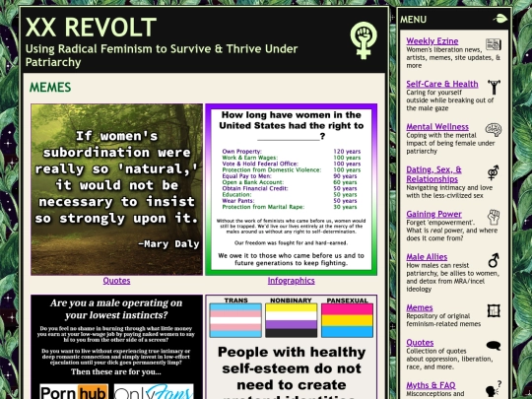Click 'Wear Pants:' row in the infographic
The width and height of the screenshot is (532, 399).
click(291, 201)
